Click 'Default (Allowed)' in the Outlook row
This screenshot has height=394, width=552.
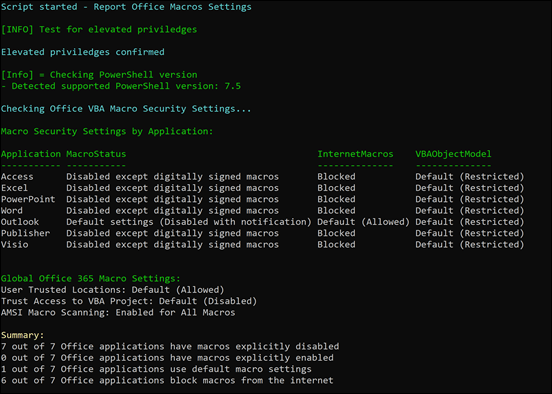[364, 222]
